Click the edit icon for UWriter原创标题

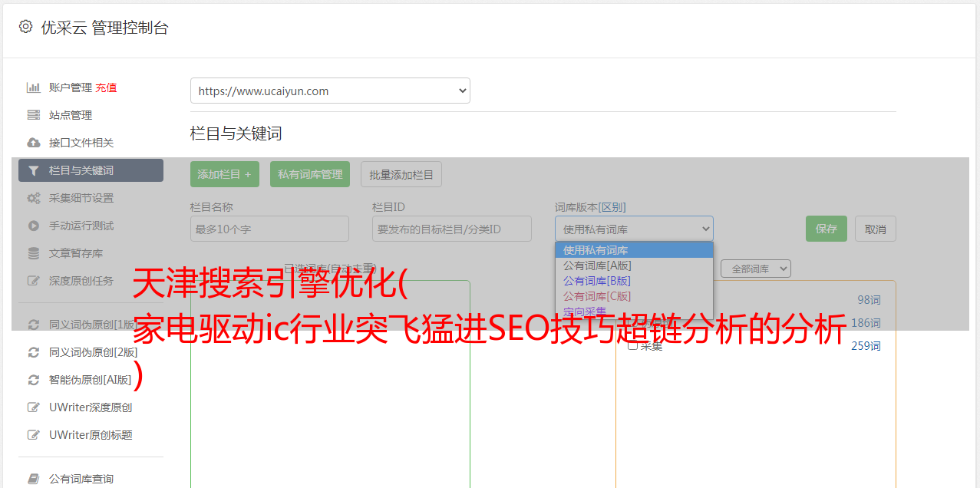(34, 435)
